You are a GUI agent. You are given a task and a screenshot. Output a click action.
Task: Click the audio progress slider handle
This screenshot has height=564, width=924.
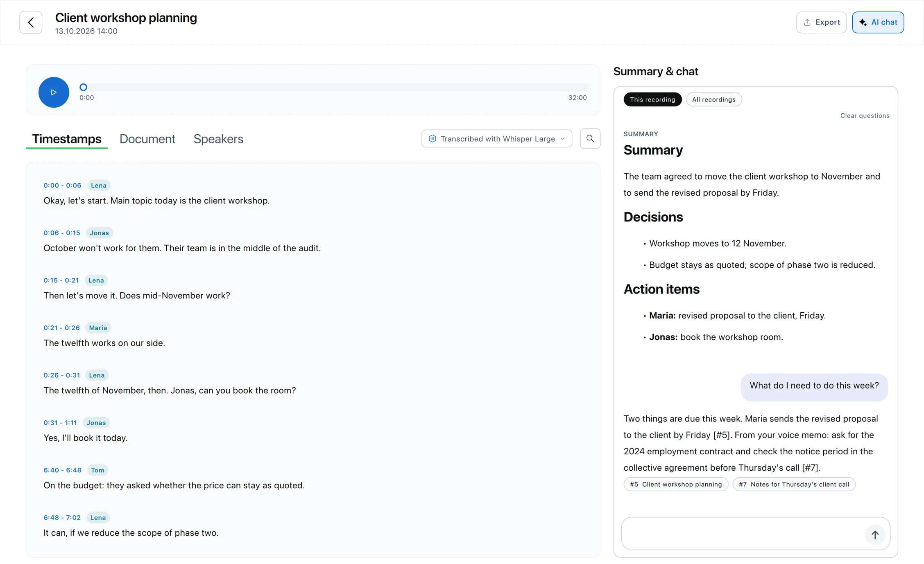click(x=83, y=87)
